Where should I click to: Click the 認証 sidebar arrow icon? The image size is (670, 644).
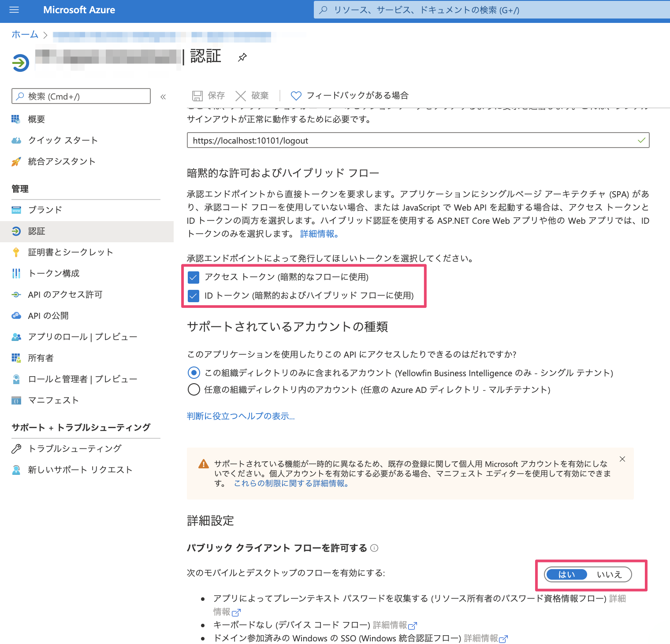click(16, 231)
